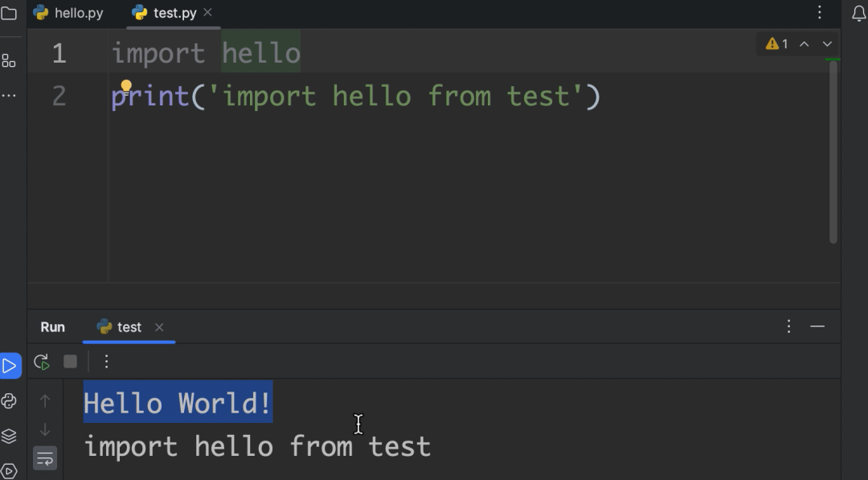Image resolution: width=868 pixels, height=480 pixels.
Task: Jump to next highlighted warning
Action: (x=827, y=43)
